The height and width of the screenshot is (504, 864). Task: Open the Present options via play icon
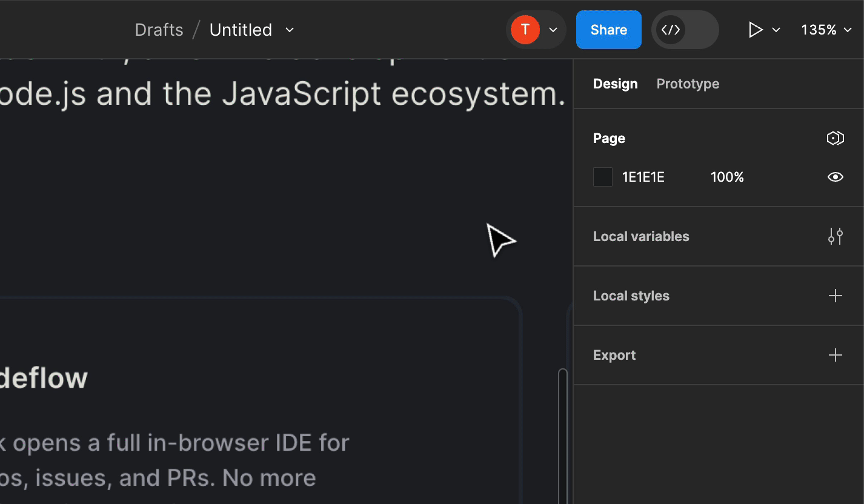[754, 29]
